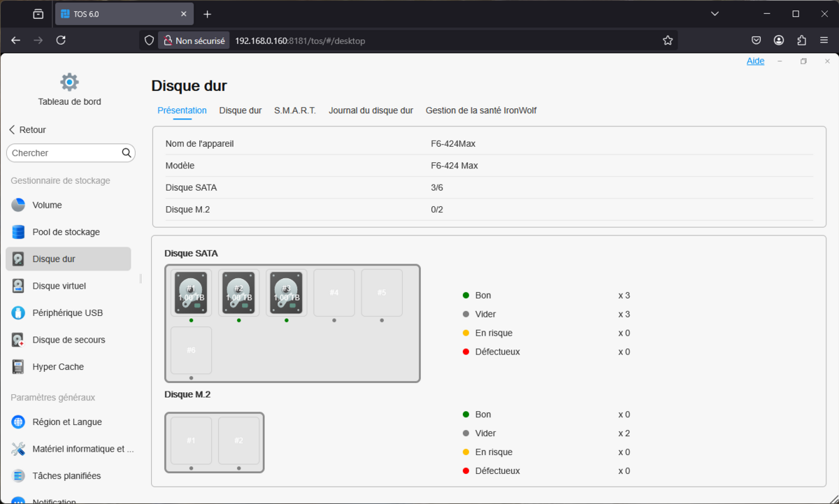Open Hyper Cache in the sidebar

click(x=69, y=366)
